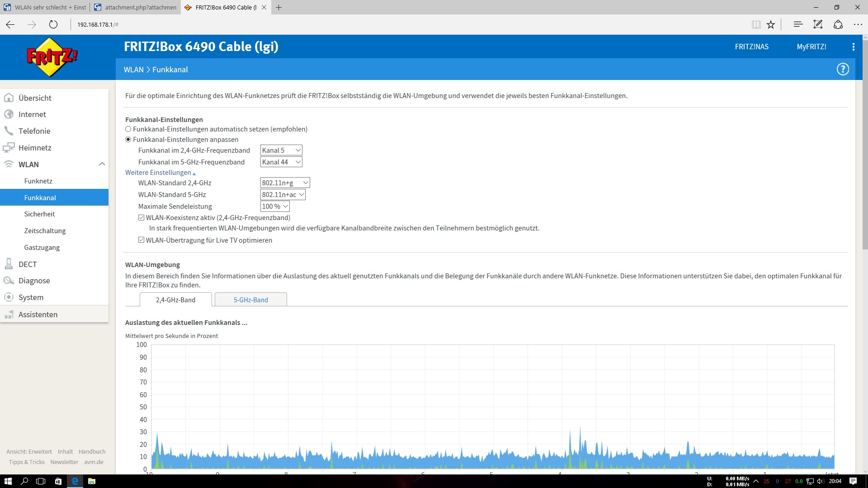Open the three-dot menu beside MyFRITZ!
The width and height of the screenshot is (868, 488).
(x=853, y=47)
